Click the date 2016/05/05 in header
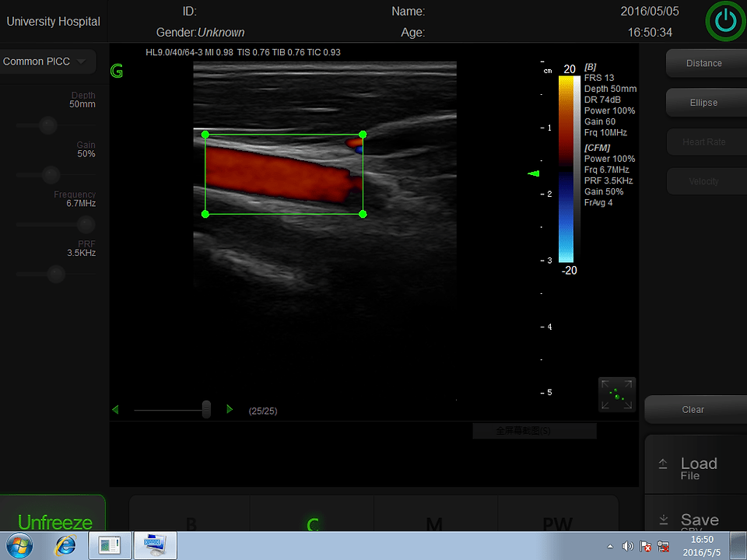The width and height of the screenshot is (747, 560). pos(649,12)
